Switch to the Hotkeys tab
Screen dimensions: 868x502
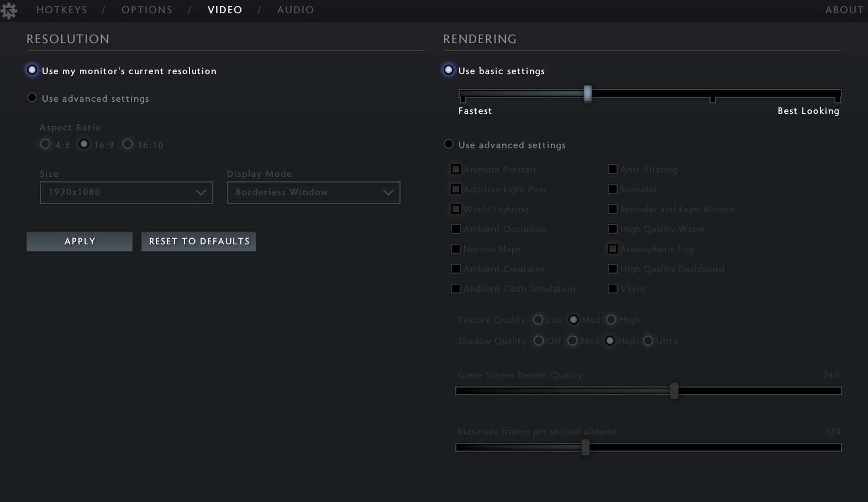(61, 10)
